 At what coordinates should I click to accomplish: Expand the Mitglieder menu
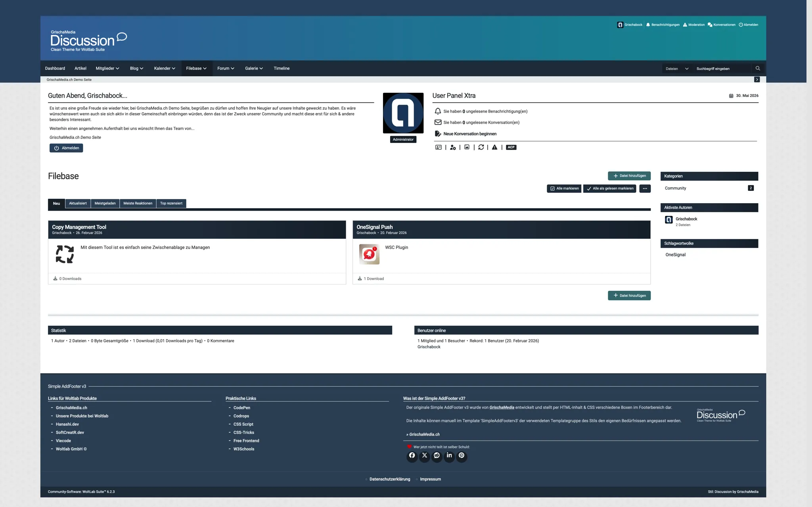click(x=107, y=68)
